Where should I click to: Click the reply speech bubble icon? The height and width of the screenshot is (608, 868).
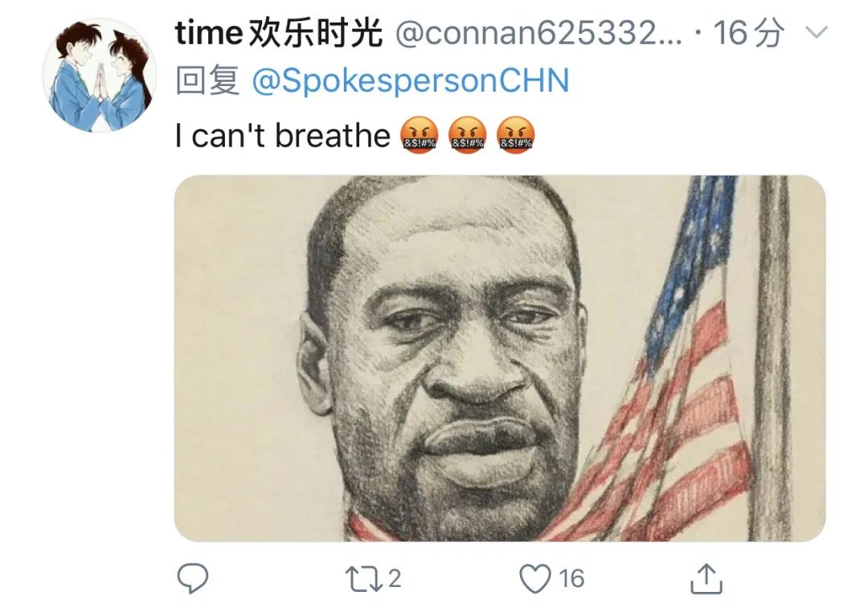click(x=193, y=578)
